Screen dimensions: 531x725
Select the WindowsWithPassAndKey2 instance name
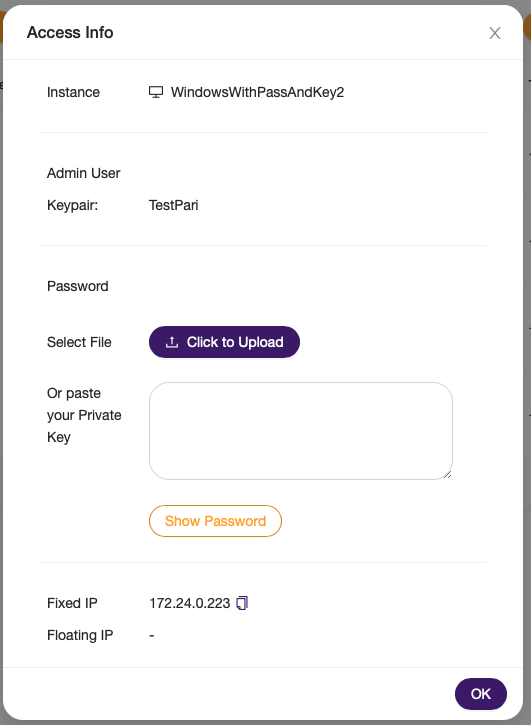point(257,92)
